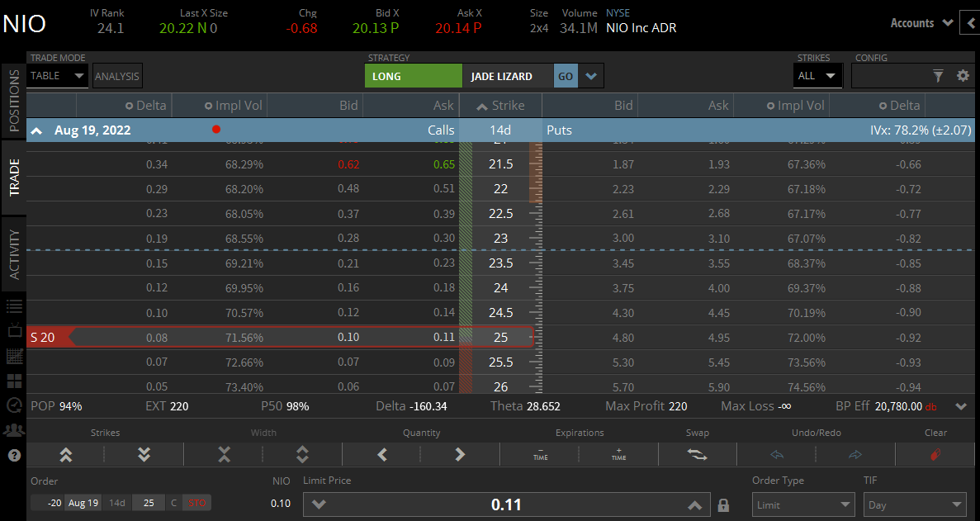Expand the order stats panel chevron
This screenshot has width=980, height=521.
[961, 407]
